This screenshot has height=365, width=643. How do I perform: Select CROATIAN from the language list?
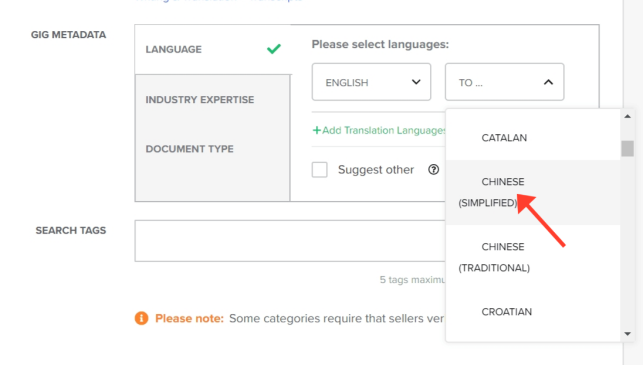533,312
